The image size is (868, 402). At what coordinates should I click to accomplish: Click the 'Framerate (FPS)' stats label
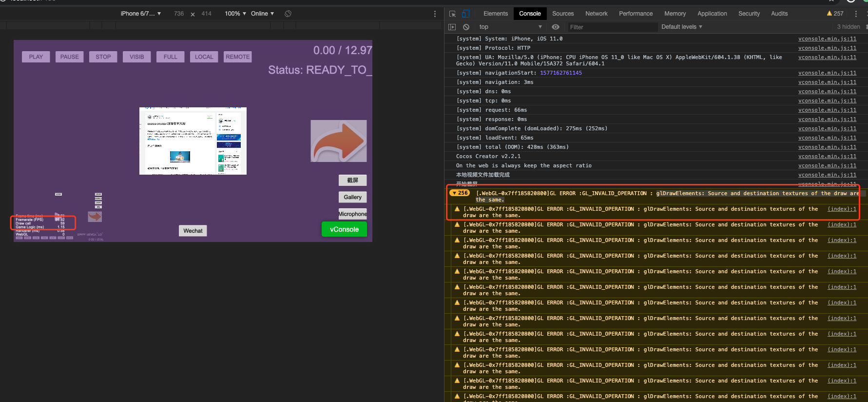tap(29, 220)
